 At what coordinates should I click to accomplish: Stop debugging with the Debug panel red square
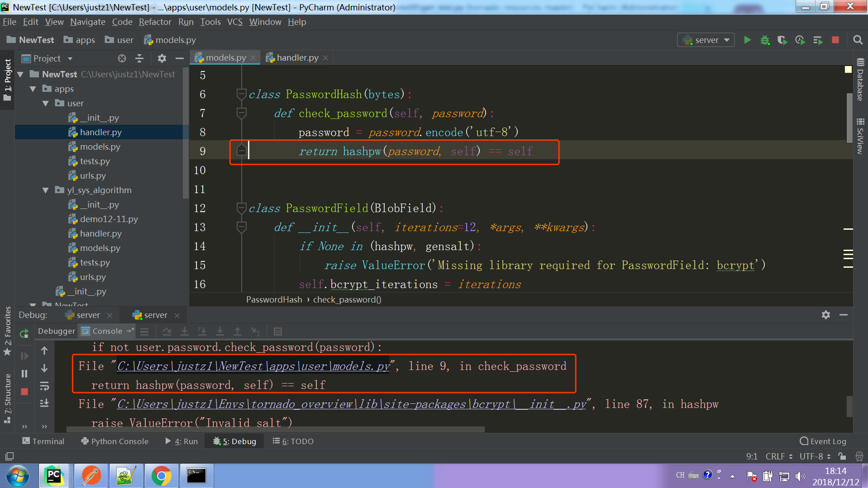(x=24, y=392)
